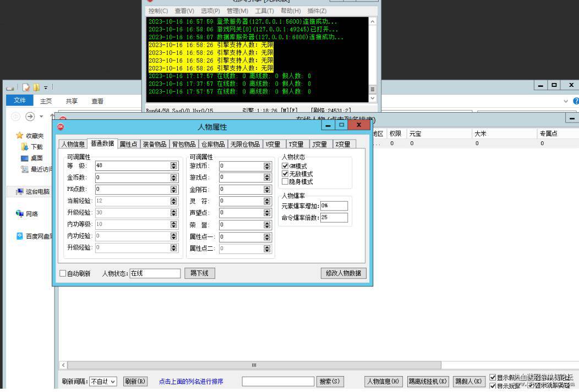
Task: Open the 工具(T) menu
Action: point(264,11)
